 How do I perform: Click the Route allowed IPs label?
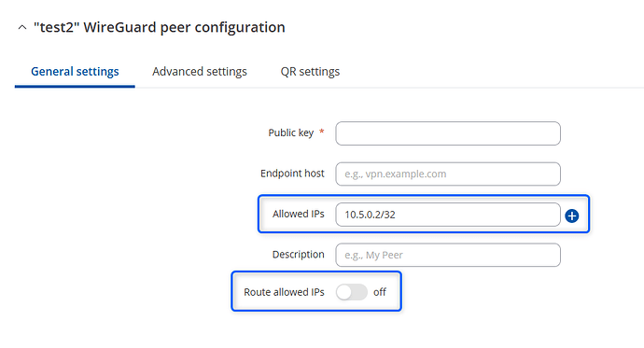click(285, 292)
